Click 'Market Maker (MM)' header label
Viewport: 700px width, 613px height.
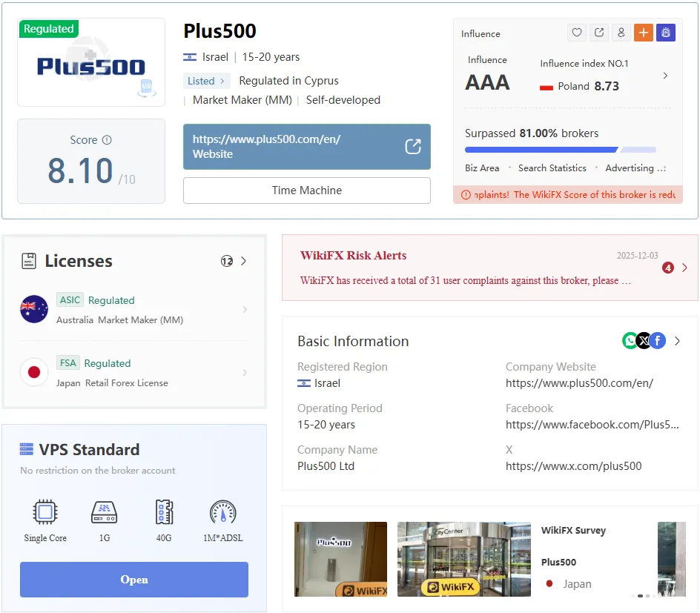click(242, 100)
